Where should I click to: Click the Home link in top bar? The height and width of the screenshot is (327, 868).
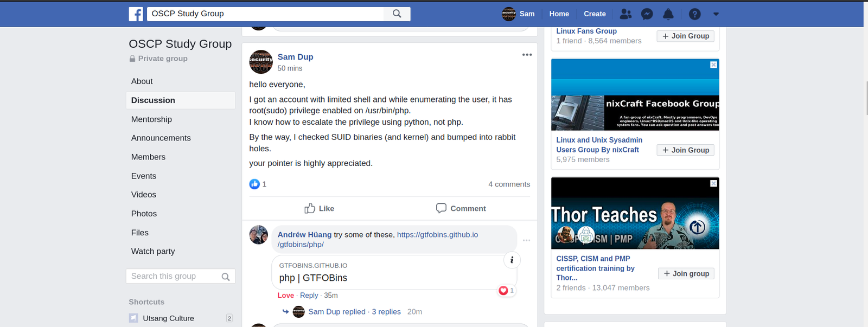559,14
